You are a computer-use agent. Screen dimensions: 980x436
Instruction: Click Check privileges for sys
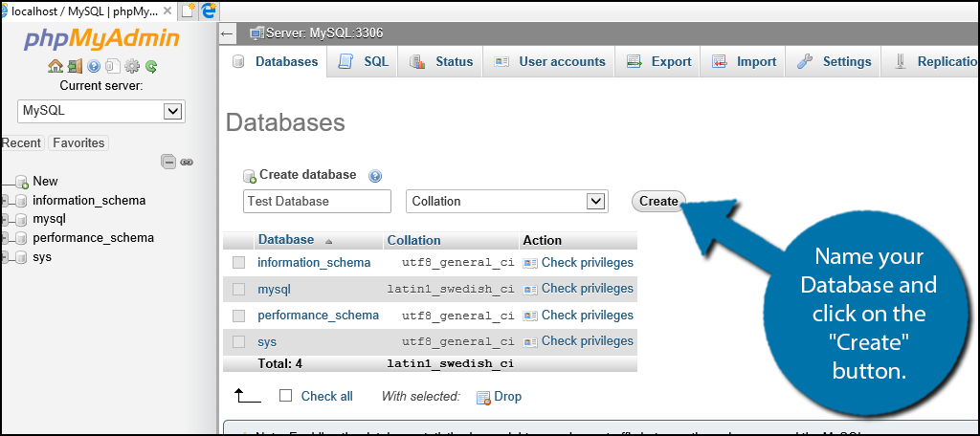[x=588, y=341]
